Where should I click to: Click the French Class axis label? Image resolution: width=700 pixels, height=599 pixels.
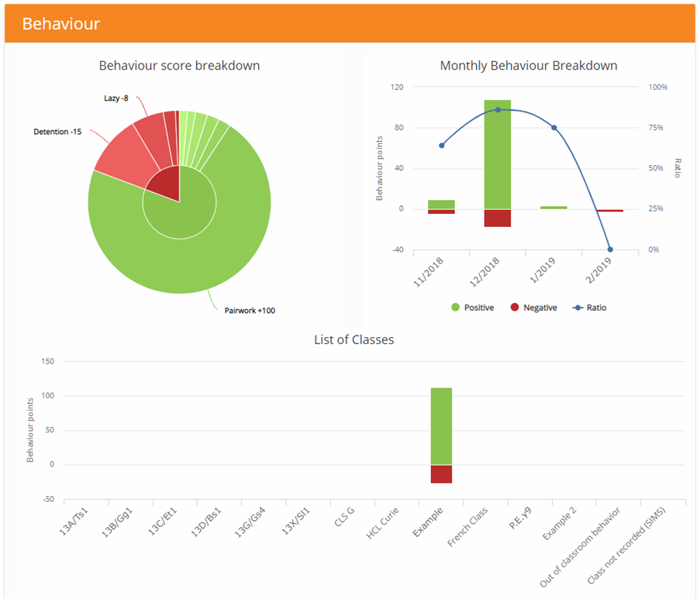tap(469, 527)
